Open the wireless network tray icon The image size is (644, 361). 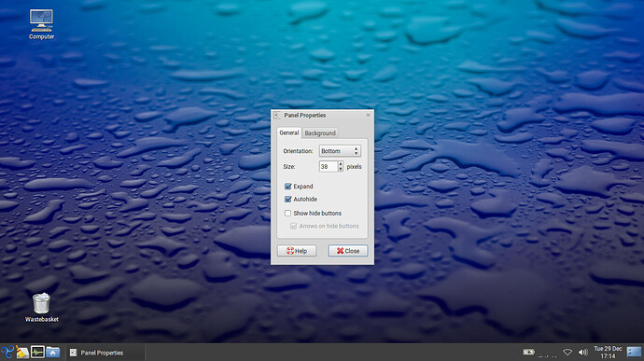click(x=567, y=353)
